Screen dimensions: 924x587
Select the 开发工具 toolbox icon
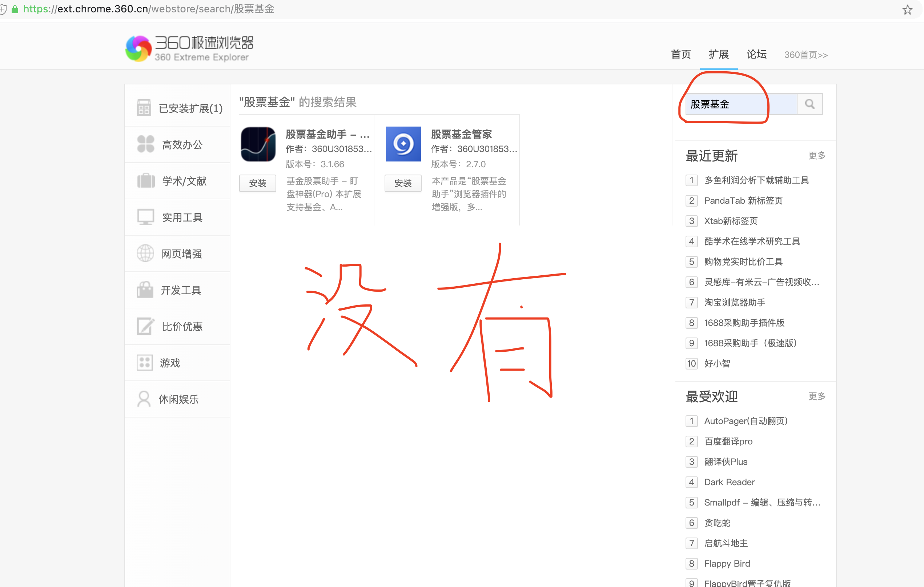click(x=145, y=289)
